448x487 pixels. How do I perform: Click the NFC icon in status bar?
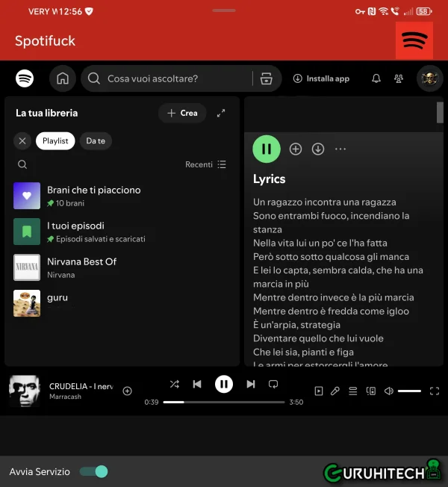(372, 11)
